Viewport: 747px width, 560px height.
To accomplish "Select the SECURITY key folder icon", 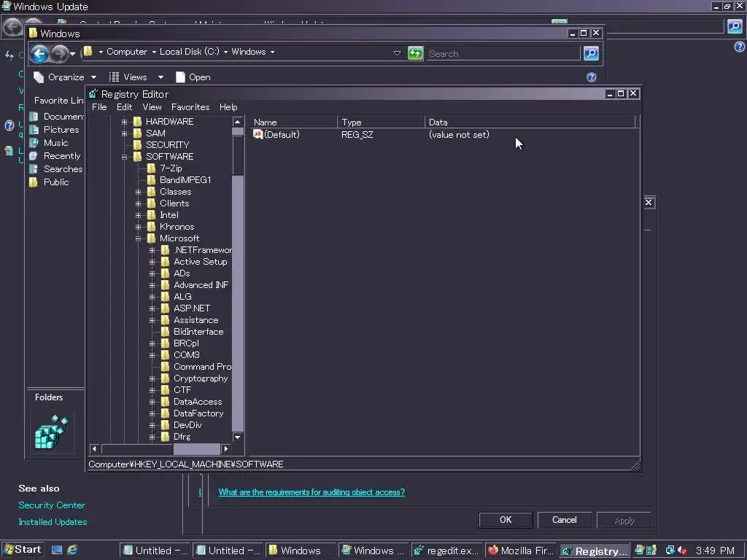I will [x=138, y=145].
